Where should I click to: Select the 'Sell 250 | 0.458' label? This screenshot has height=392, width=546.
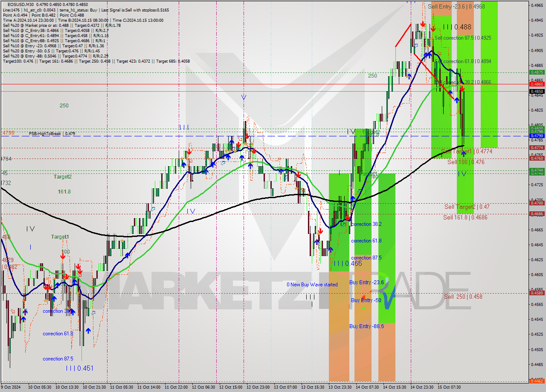[463, 297]
